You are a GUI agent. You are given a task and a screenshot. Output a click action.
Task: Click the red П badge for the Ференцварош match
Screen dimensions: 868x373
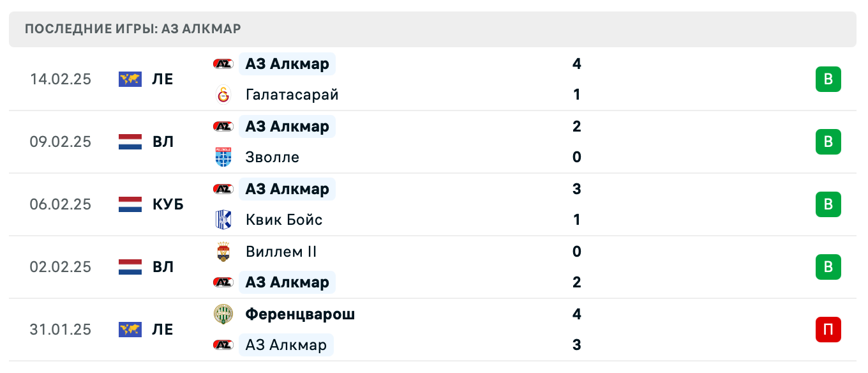click(828, 330)
